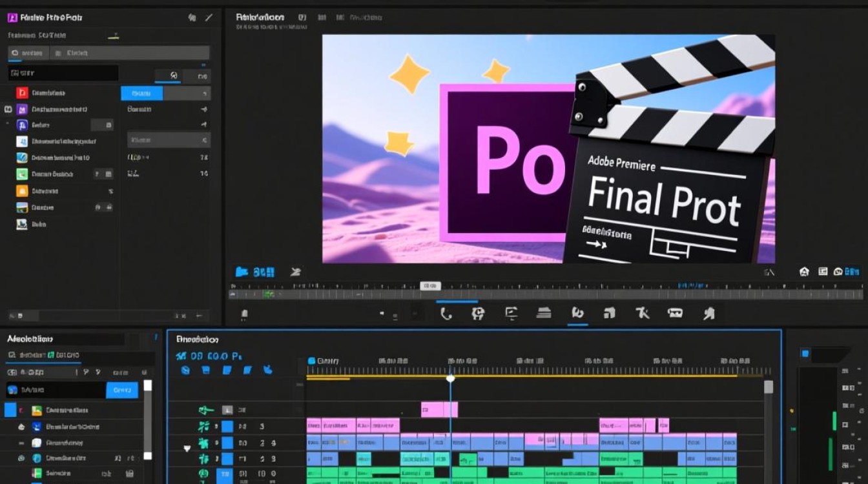This screenshot has height=484, width=868.
Task: Select the lone pink clip near the playhead
Action: point(439,409)
